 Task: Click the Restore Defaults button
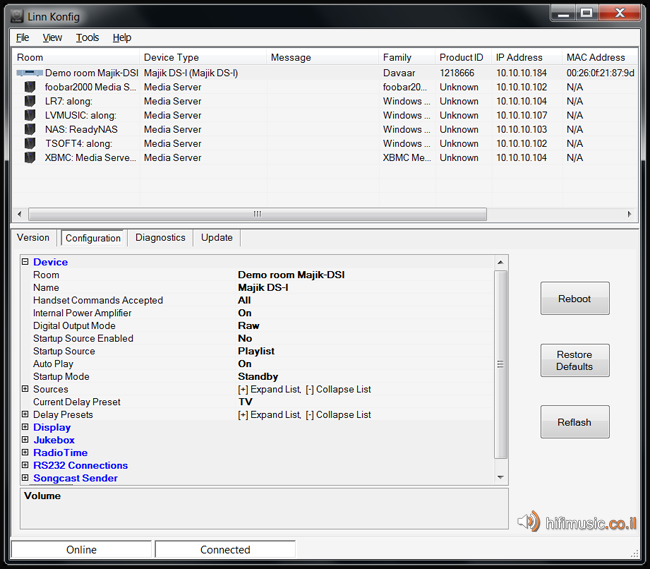pyautogui.click(x=575, y=360)
